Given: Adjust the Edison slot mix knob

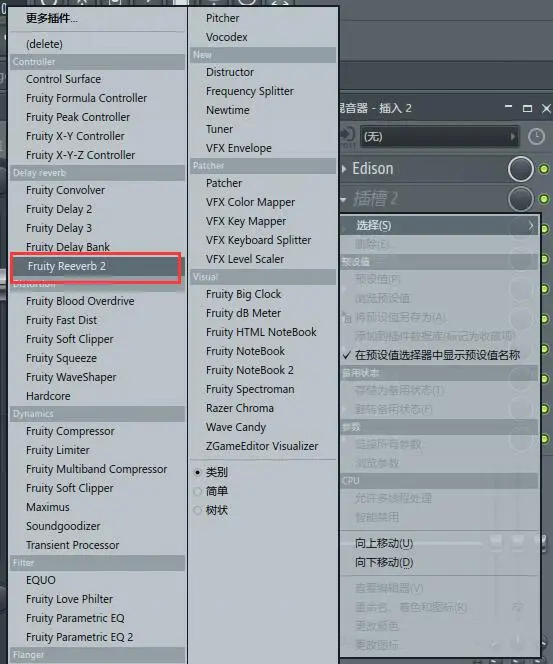Looking at the screenshot, I should pyautogui.click(x=520, y=169).
